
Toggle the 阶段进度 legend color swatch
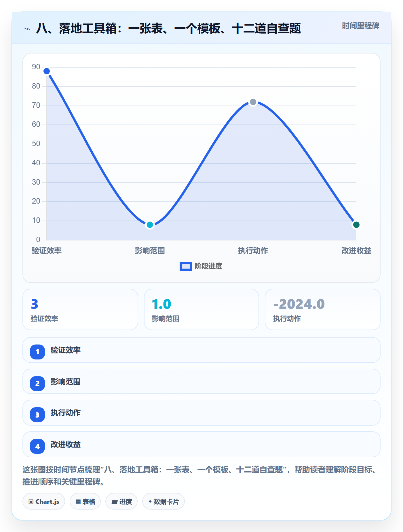point(186,266)
